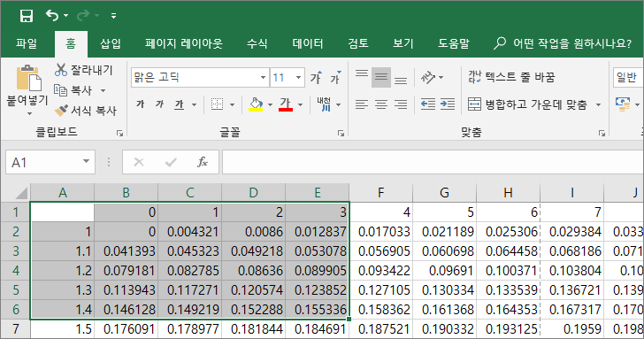Open the 도움말 tab

pos(454,43)
